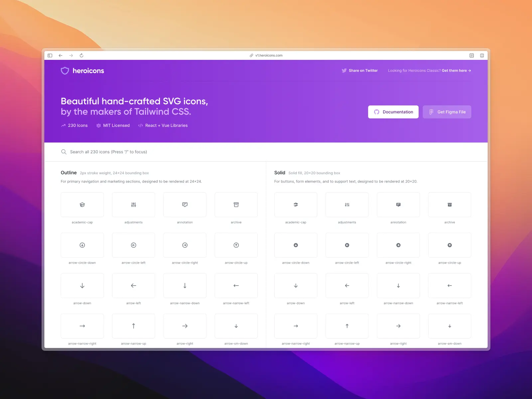Pick the outline arrow-right icon

(x=185, y=326)
